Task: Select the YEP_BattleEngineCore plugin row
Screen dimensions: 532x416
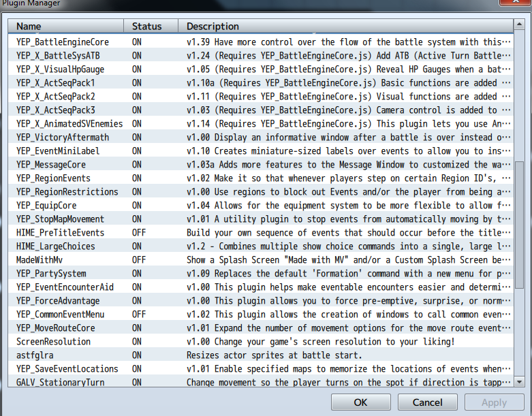Action: coord(261,42)
